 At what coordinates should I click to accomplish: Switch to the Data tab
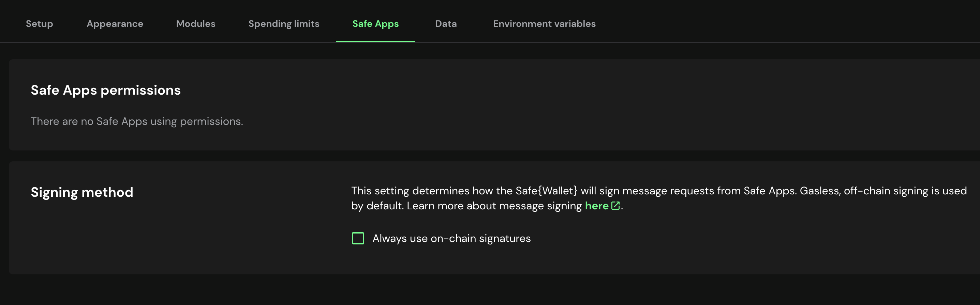coord(445,23)
